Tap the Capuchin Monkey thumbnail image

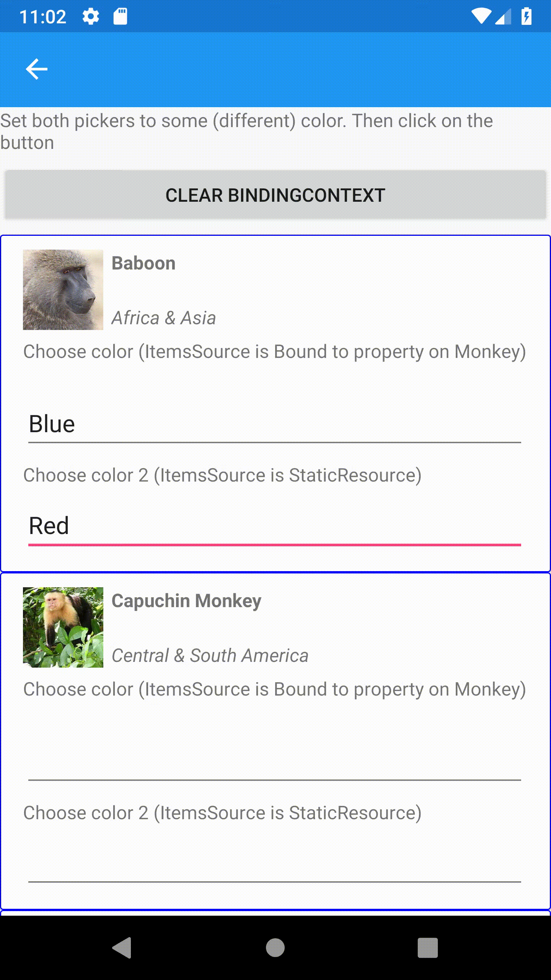coord(63,628)
